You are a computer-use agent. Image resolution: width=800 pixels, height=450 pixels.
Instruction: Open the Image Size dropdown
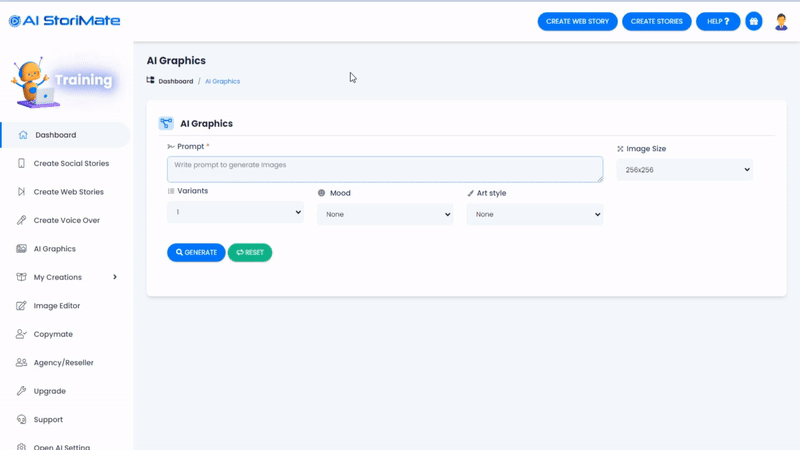pyautogui.click(x=684, y=170)
